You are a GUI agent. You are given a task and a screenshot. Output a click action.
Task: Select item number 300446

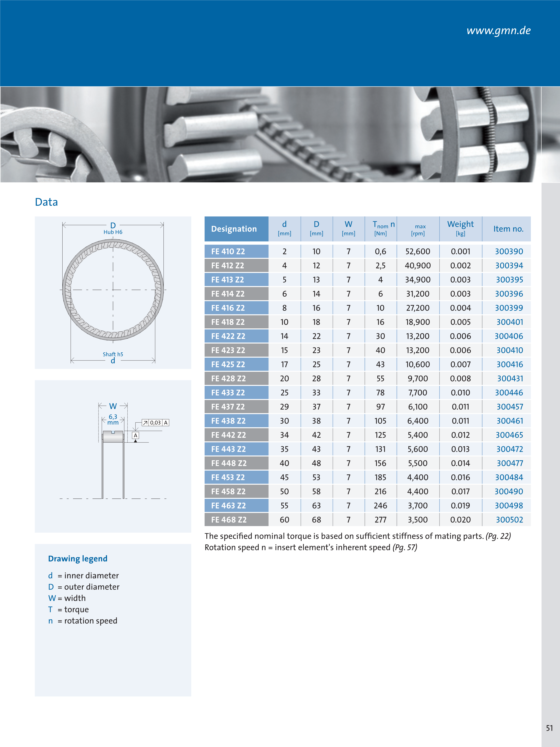point(509,393)
